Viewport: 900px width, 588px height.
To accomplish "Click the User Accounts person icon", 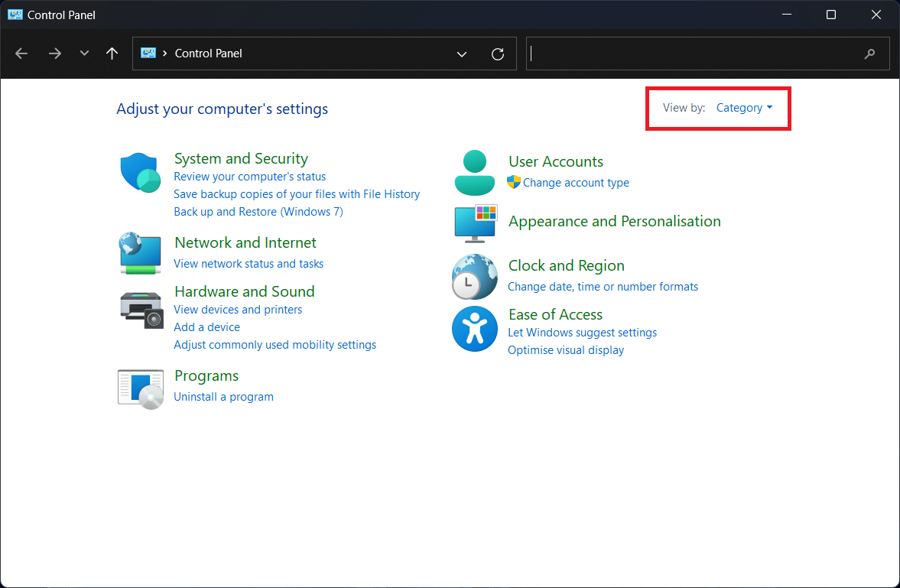I will click(475, 173).
